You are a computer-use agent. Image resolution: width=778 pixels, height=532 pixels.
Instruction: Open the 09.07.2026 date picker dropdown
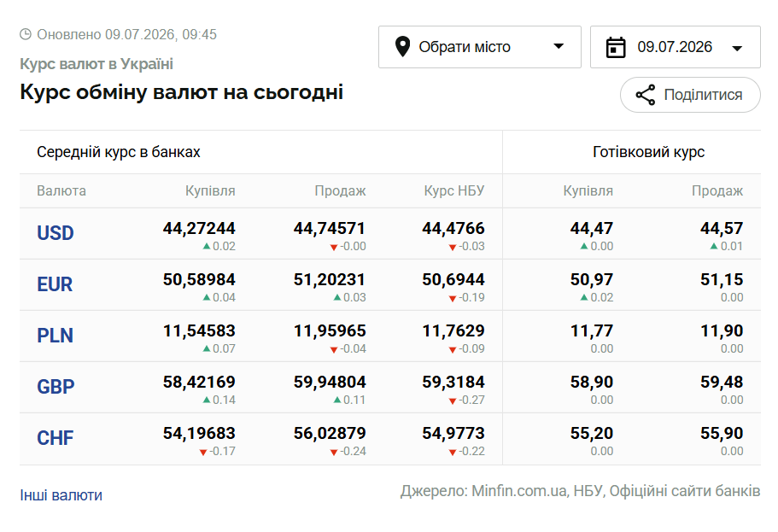[675, 47]
